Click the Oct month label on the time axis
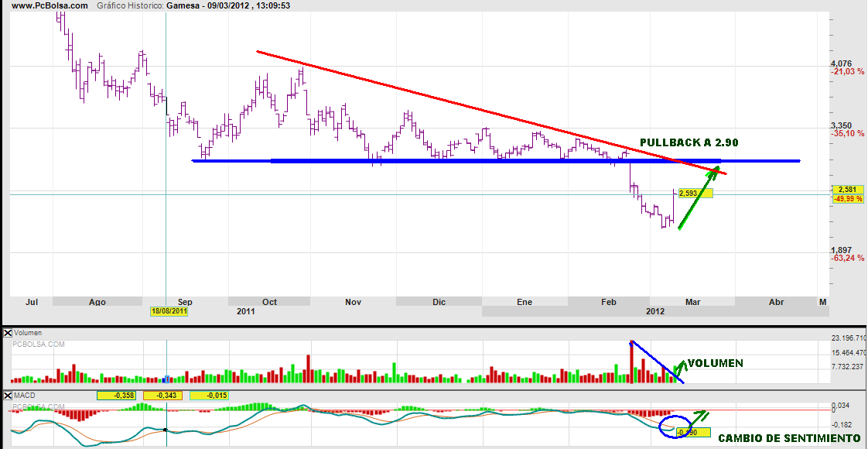 [x=270, y=302]
